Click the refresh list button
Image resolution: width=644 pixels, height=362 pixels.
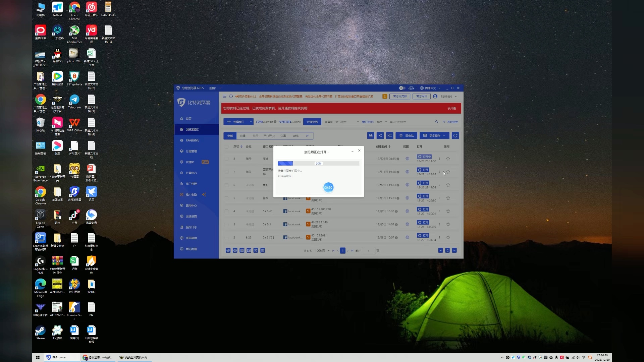tap(455, 136)
